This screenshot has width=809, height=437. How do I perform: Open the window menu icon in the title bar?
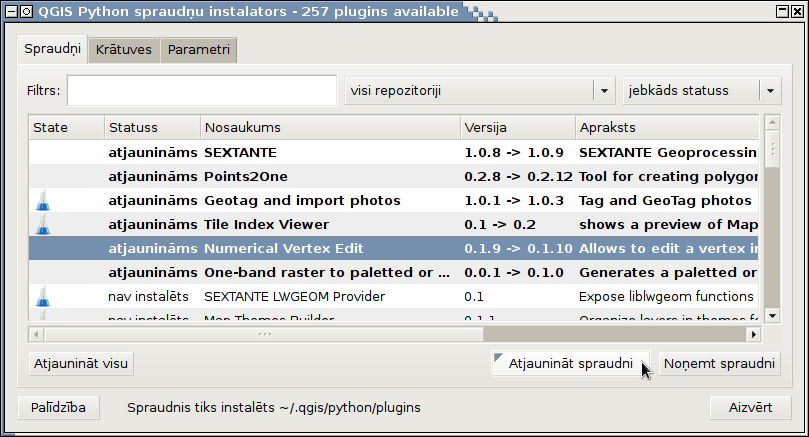(x=11, y=11)
